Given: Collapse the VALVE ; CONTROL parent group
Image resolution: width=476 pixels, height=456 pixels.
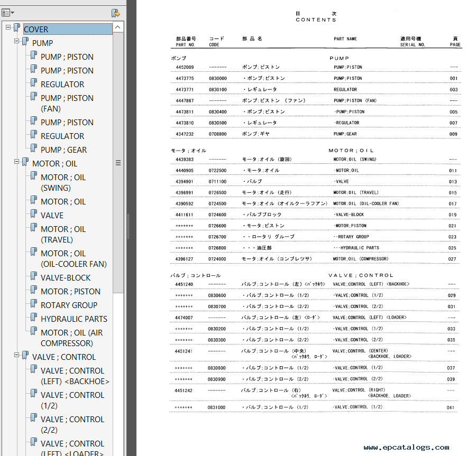Looking at the screenshot, I should pyautogui.click(x=17, y=355).
